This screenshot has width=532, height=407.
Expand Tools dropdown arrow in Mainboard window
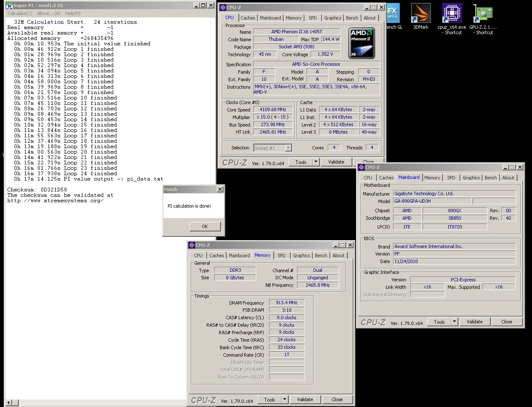pos(454,322)
